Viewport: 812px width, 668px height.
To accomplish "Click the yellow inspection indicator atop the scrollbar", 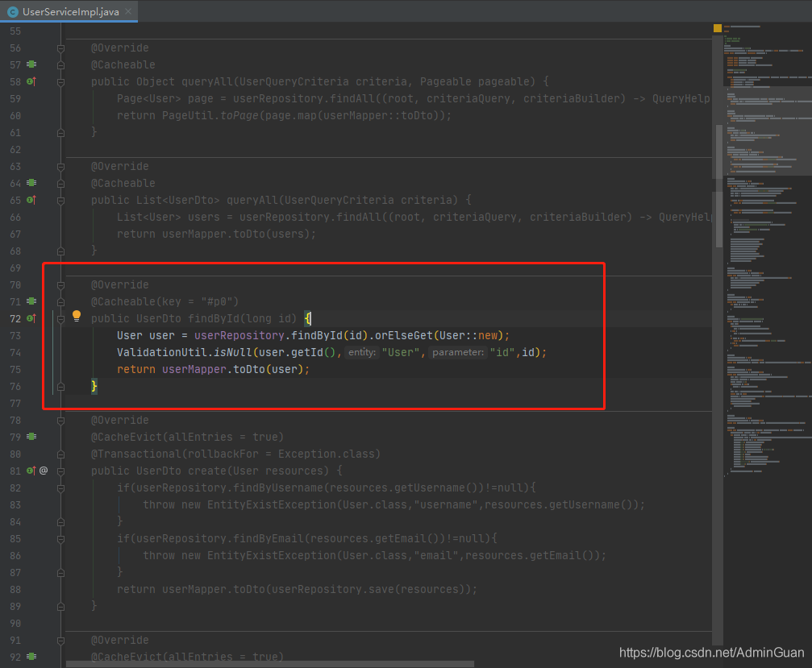I will point(718,28).
